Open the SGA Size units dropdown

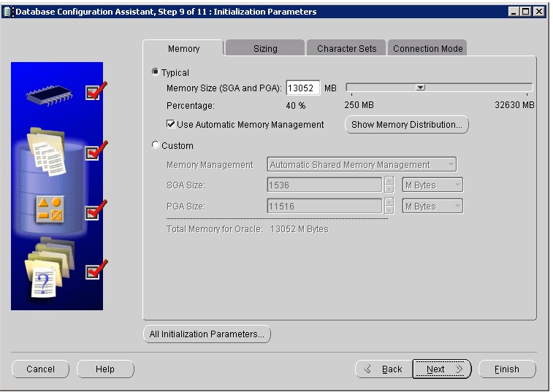432,185
